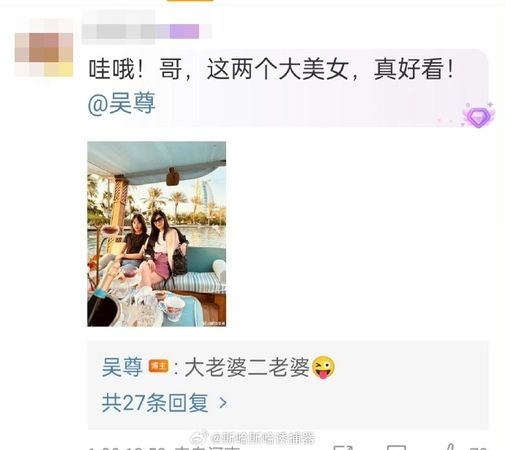Image resolution: width=505 pixels, height=450 pixels.
Task: Open 吴尊's profile from the reply
Action: [122, 367]
